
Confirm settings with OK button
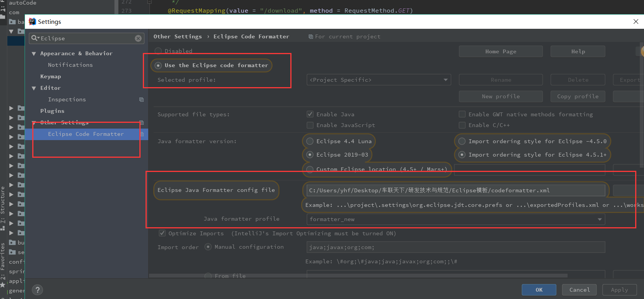[539, 290]
